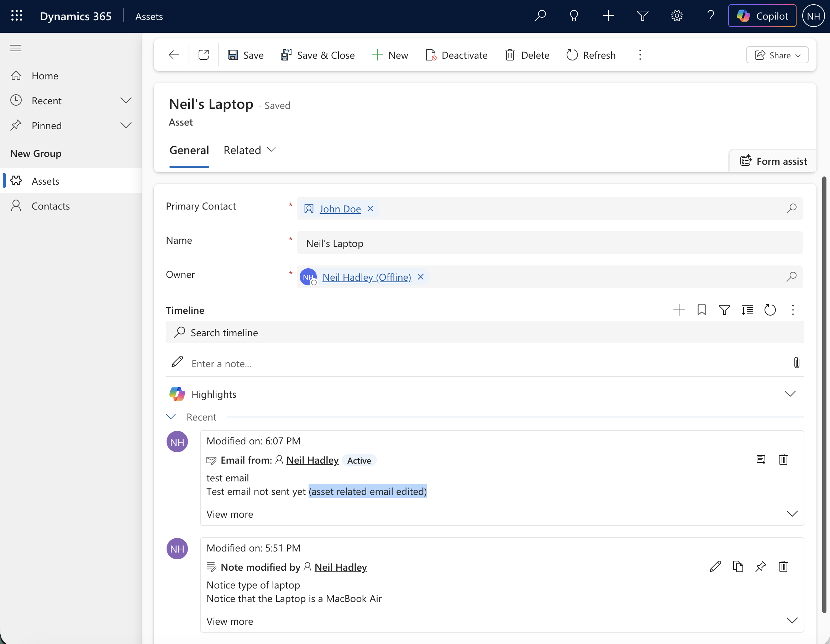Open the lightbulb assistant icon in header
830x644 pixels.
574,16
